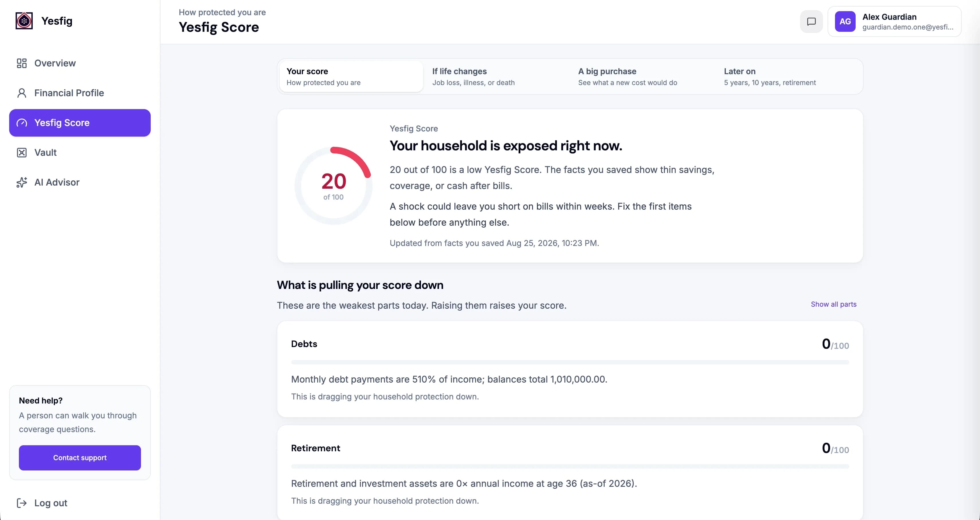Click 'Monthly debt payments are 510% of income' text
Image resolution: width=980 pixels, height=520 pixels.
coord(449,379)
